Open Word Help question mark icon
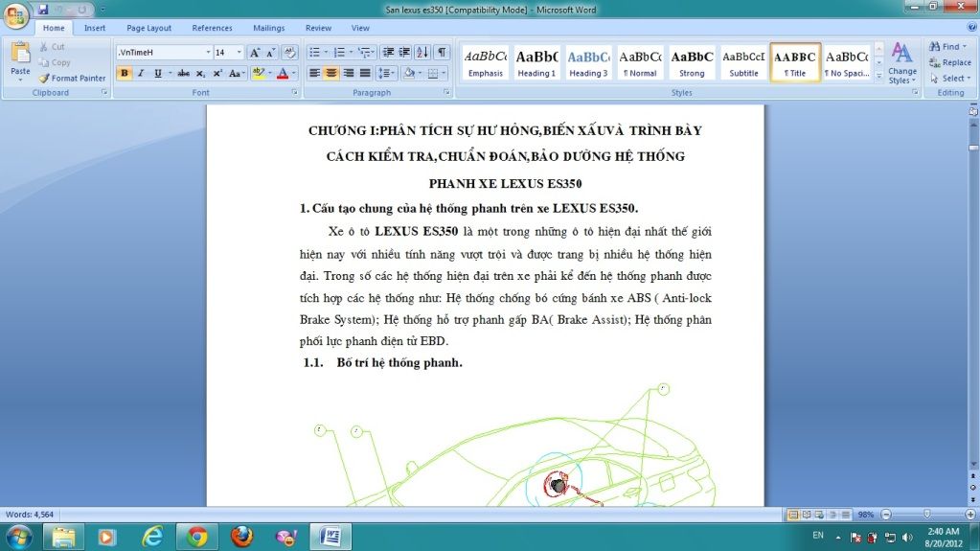This screenshot has width=980, height=551. coord(970,29)
